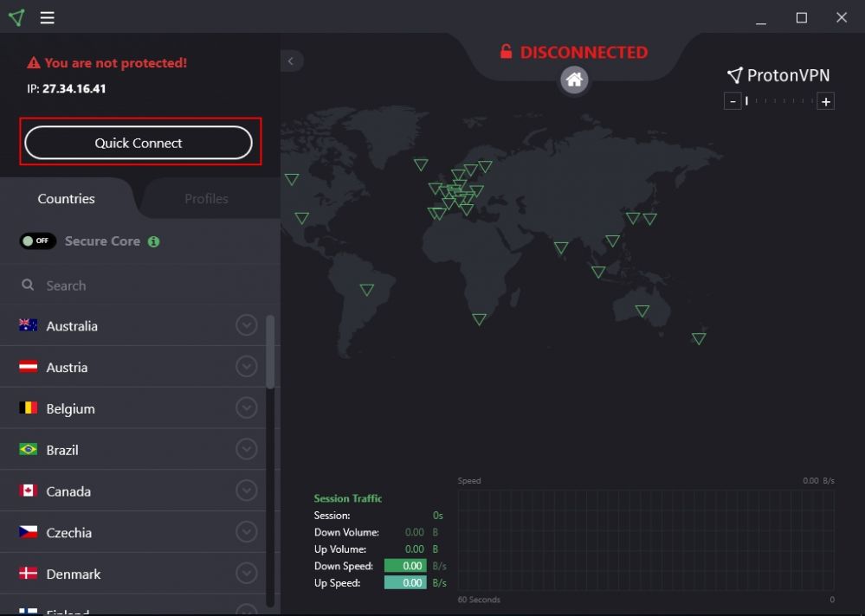Click the map zoom in plus icon

826,102
